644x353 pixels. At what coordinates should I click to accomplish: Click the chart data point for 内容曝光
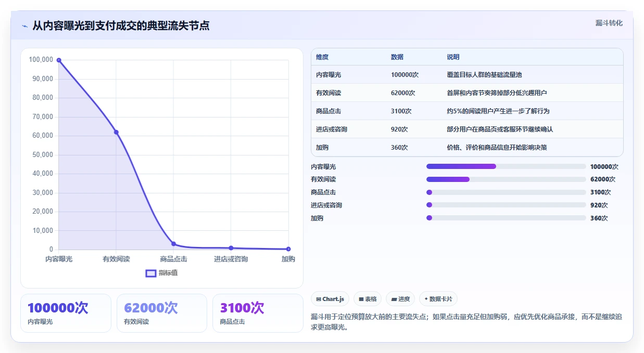(59, 60)
